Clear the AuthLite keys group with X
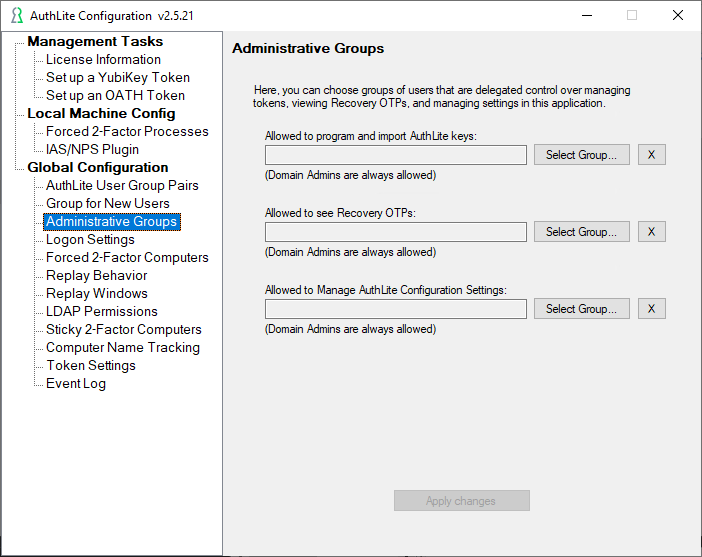This screenshot has height=557, width=702. [x=651, y=154]
